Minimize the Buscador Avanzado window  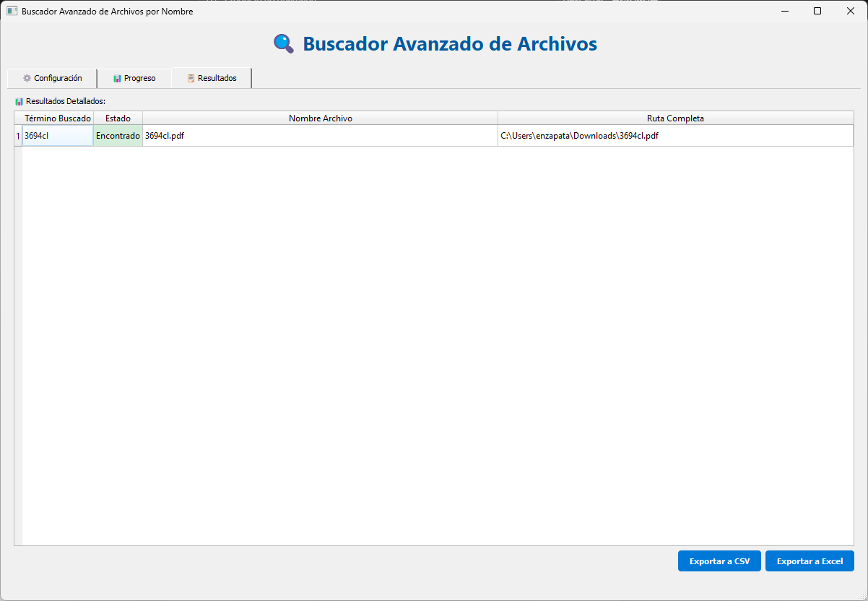point(784,12)
